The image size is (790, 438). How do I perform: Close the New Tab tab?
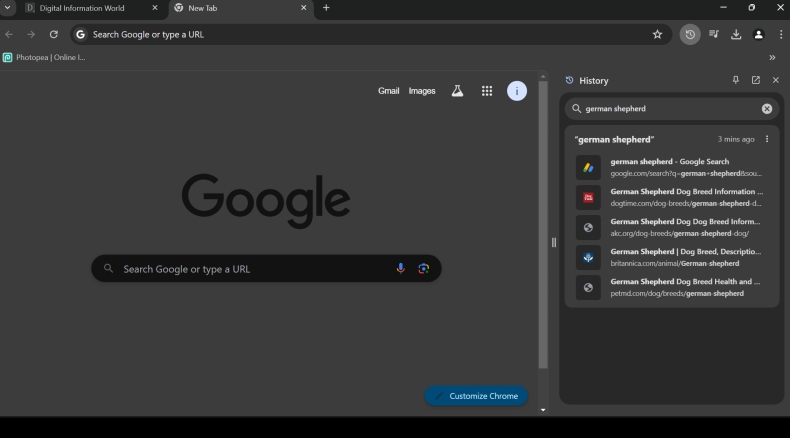[x=303, y=8]
